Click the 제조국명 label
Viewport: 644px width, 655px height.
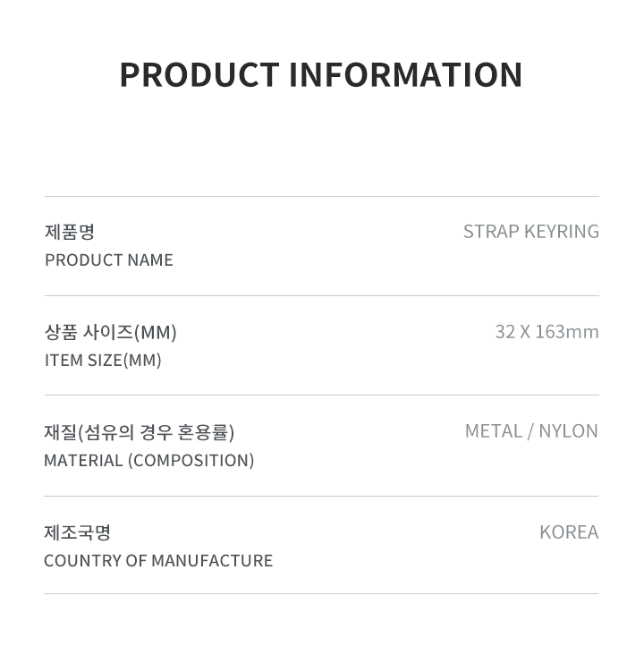click(77, 532)
